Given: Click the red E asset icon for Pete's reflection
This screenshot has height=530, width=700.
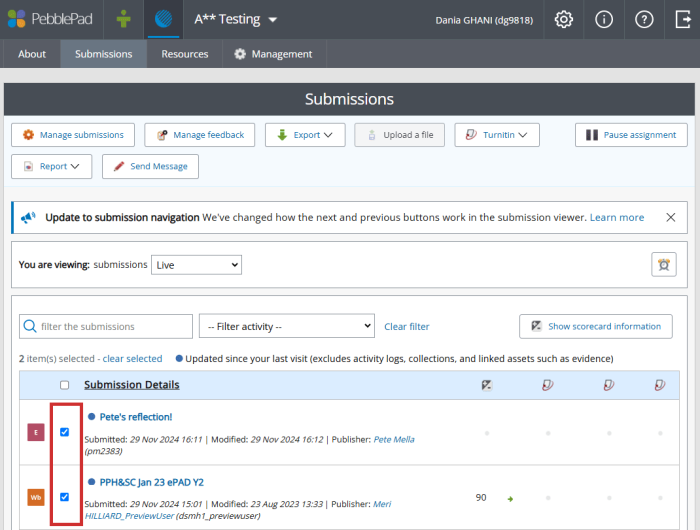Looking at the screenshot, I should coord(36,432).
